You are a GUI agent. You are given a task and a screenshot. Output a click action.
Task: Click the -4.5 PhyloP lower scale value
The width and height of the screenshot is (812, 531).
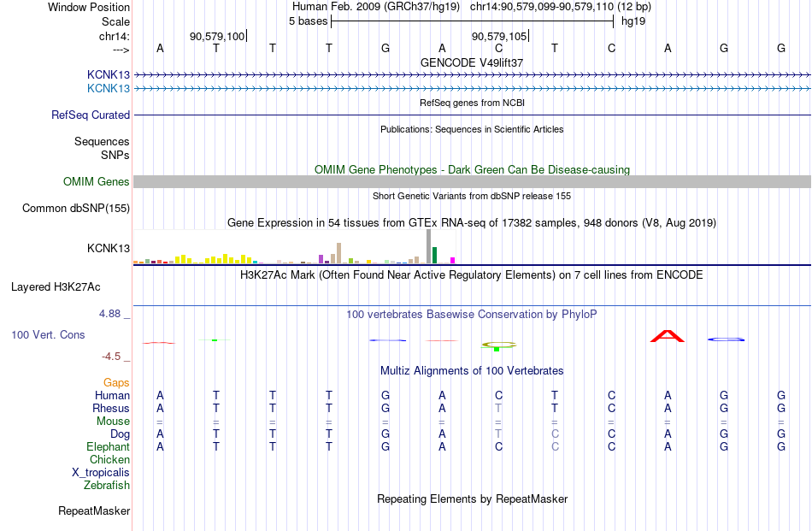point(111,356)
